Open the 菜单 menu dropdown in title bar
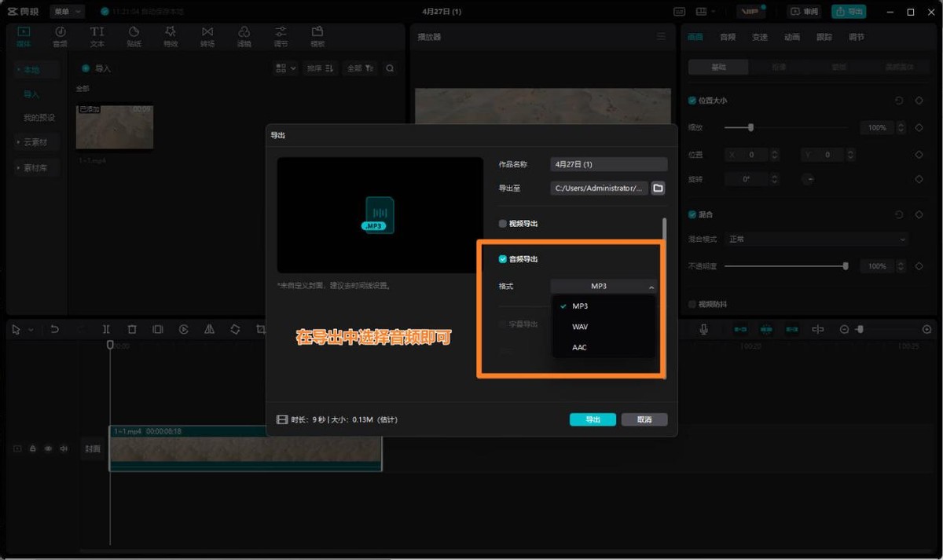The width and height of the screenshot is (943, 560). click(67, 12)
